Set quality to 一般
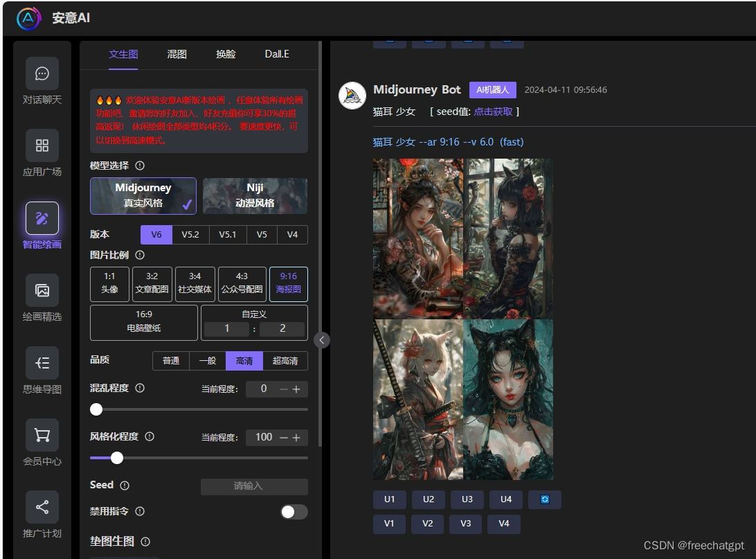Image resolution: width=756 pixels, height=559 pixels. [208, 361]
